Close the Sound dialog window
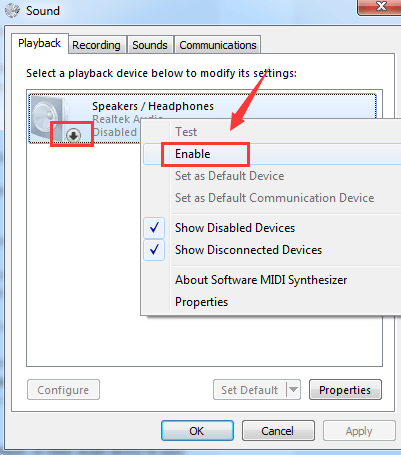Viewport: 401px width, 455px height. (380, 7)
